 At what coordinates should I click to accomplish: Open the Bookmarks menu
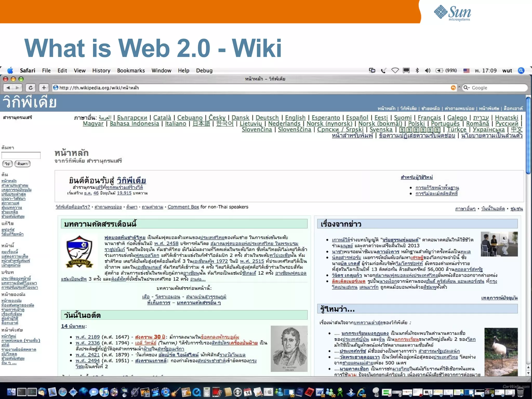[131, 70]
